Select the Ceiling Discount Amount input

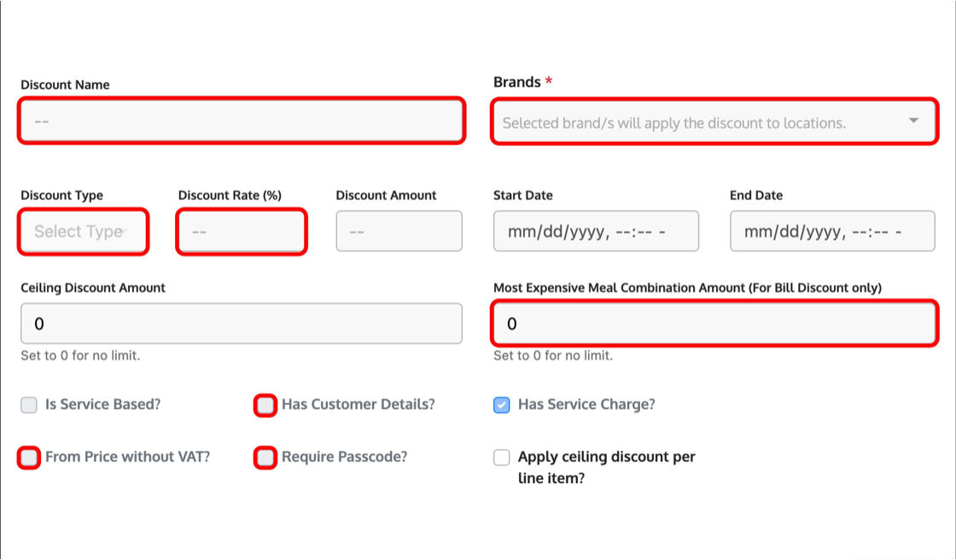click(242, 324)
